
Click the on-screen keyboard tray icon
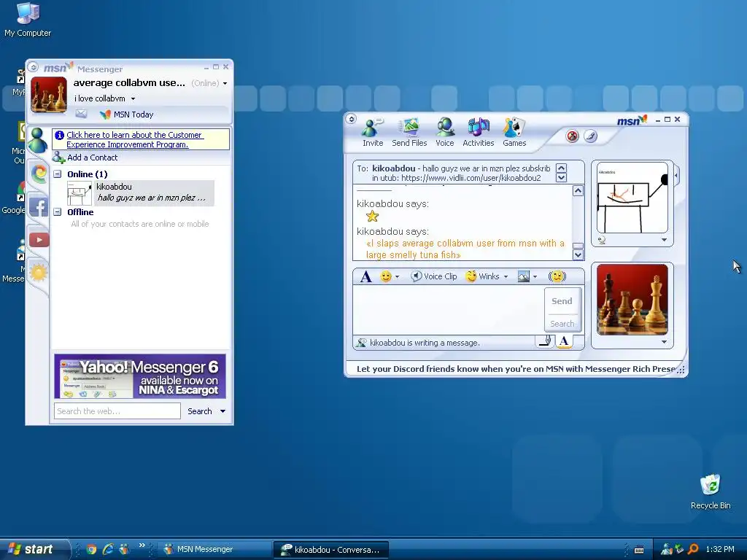(639, 550)
